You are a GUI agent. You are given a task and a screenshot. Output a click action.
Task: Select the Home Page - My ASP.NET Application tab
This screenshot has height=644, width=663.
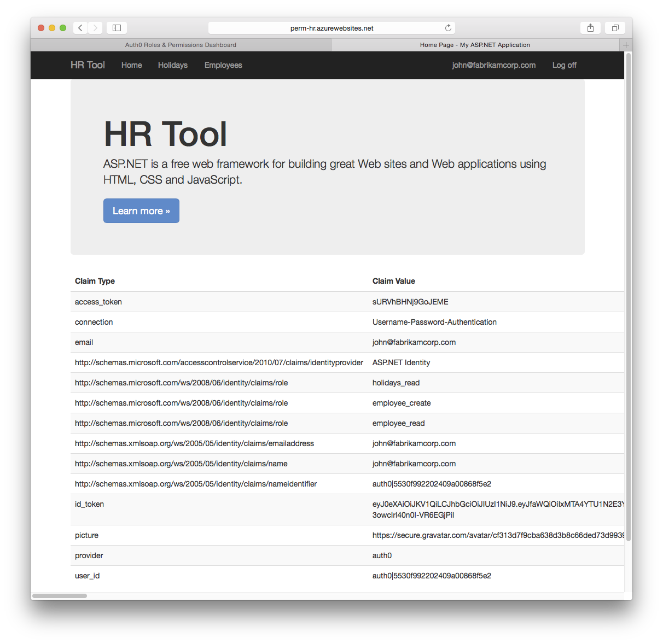tap(475, 45)
